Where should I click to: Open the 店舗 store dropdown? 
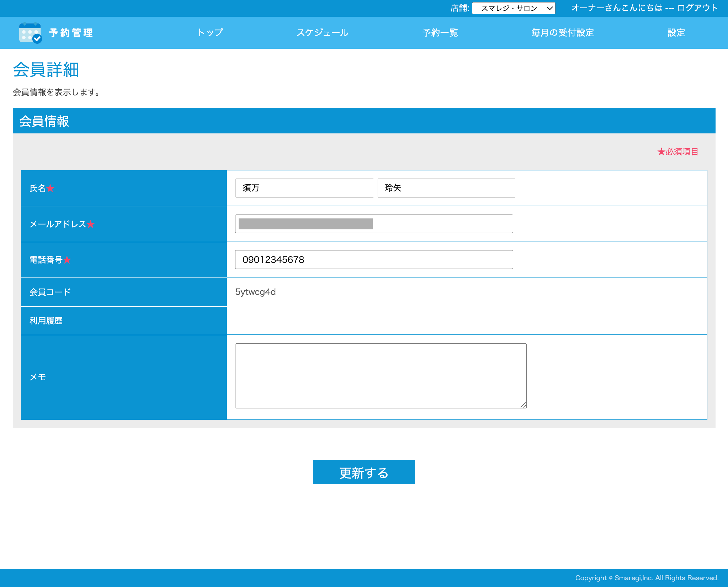pyautogui.click(x=513, y=8)
